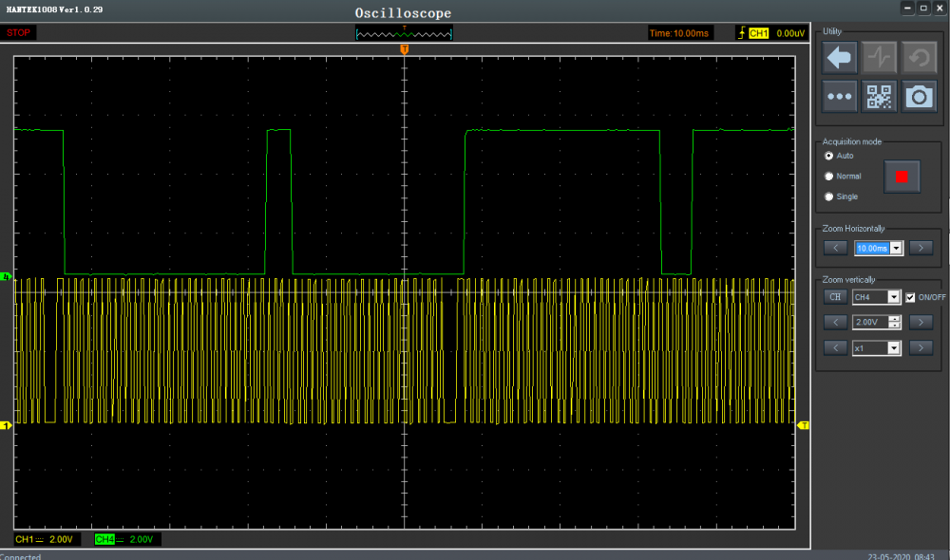Select Auto acquisition mode

point(829,156)
